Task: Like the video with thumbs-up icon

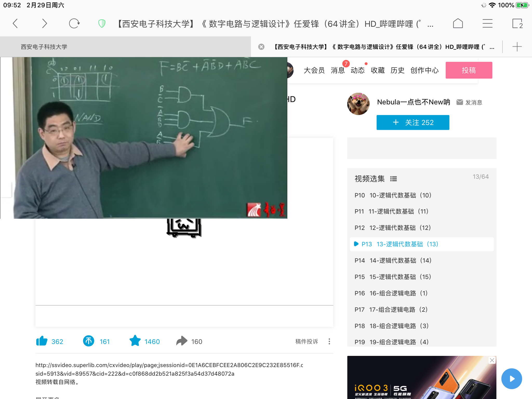Action: 42,341
